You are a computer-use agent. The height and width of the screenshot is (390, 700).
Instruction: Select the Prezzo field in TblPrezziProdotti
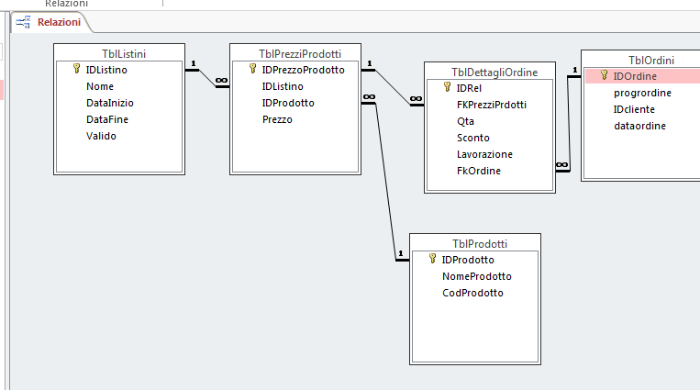[277, 120]
